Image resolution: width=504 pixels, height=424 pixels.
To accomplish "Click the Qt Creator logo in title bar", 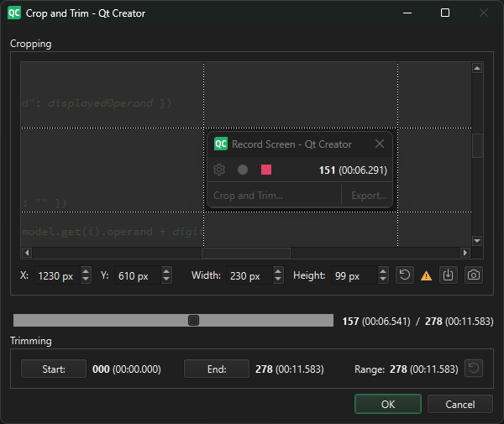I will (14, 13).
